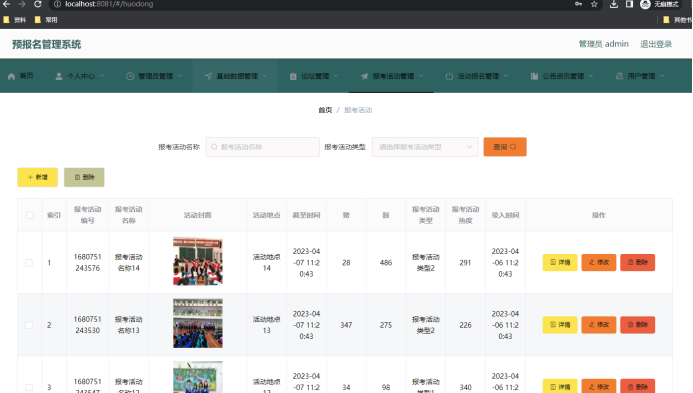Screen dimensions: 693x393
Task: Click 首页 in the breadcrumb
Action: 325,110
